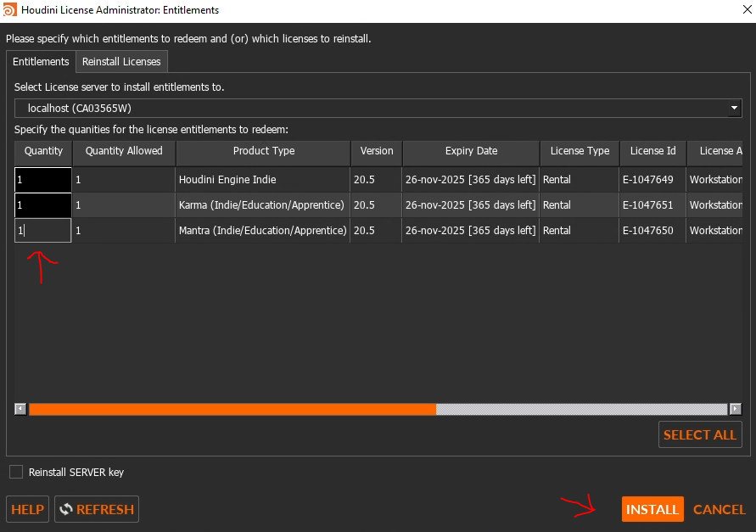Click the grey track of the horizontal scrollbar
Viewport: 756px width, 532px height.
click(x=582, y=409)
